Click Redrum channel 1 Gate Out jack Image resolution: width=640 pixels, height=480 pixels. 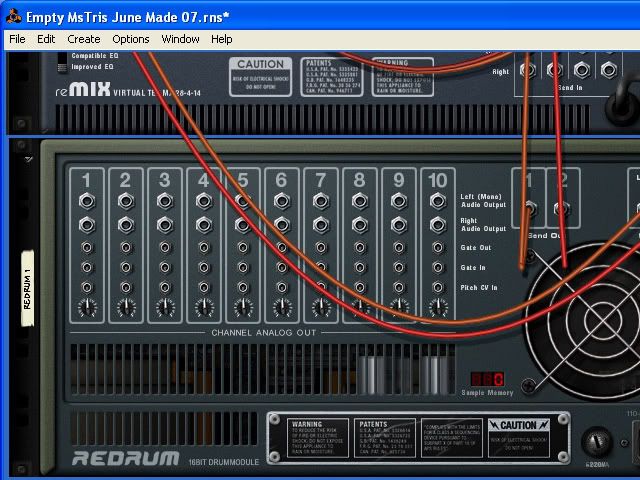(87, 247)
